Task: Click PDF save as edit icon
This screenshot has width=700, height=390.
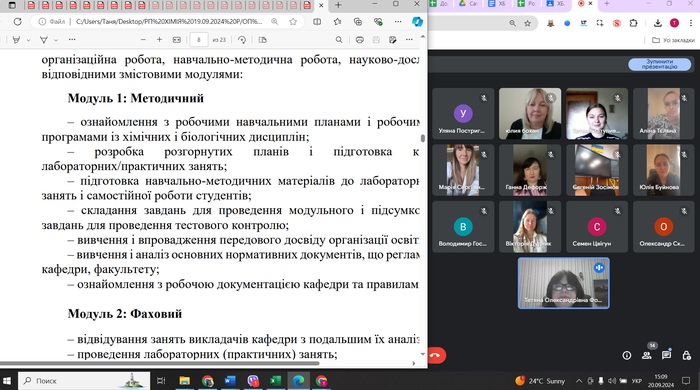Action: [392, 40]
